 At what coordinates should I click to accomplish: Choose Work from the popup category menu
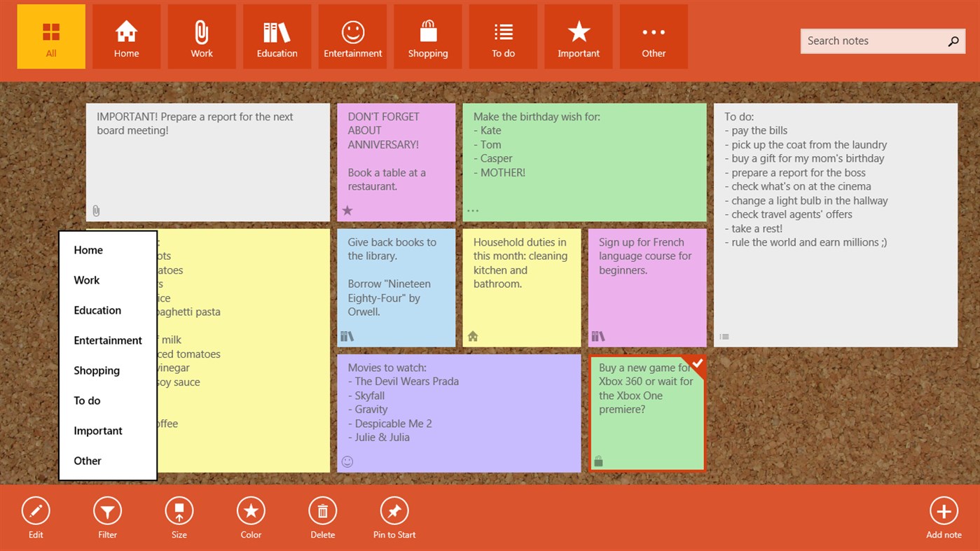[86, 279]
